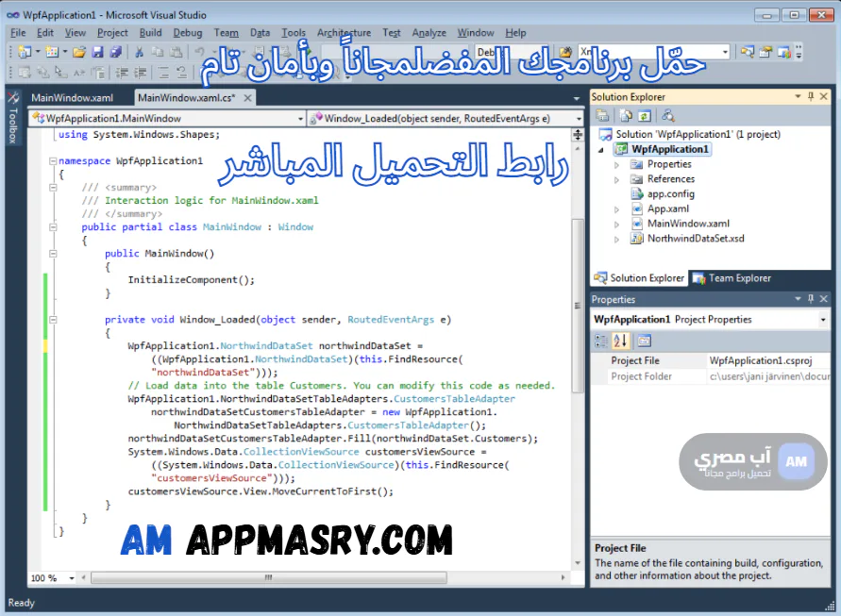Save the file with the floppy disk icon
This screenshot has height=616, width=841.
click(x=97, y=52)
